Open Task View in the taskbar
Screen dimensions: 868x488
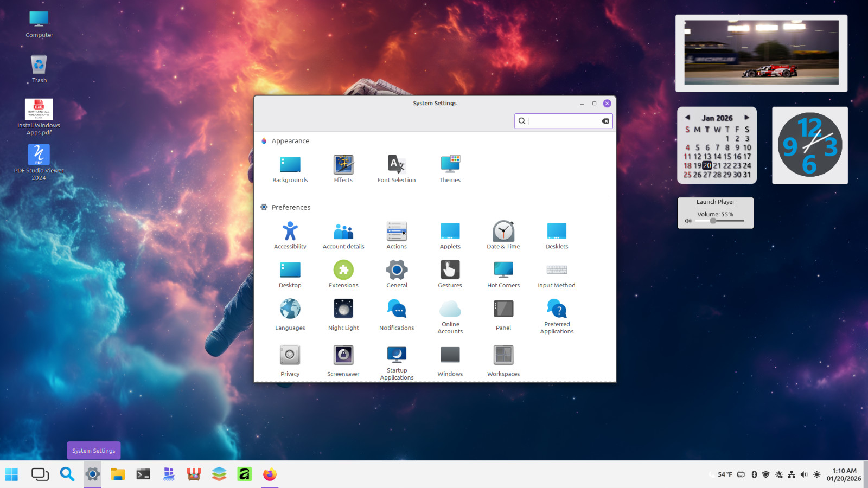pyautogui.click(x=40, y=474)
